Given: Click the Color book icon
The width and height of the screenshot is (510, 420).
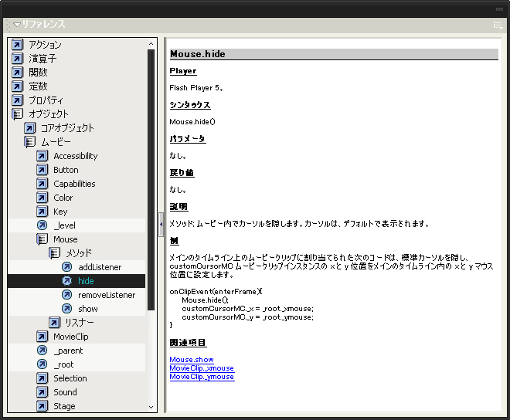Looking at the screenshot, I should (x=42, y=198).
